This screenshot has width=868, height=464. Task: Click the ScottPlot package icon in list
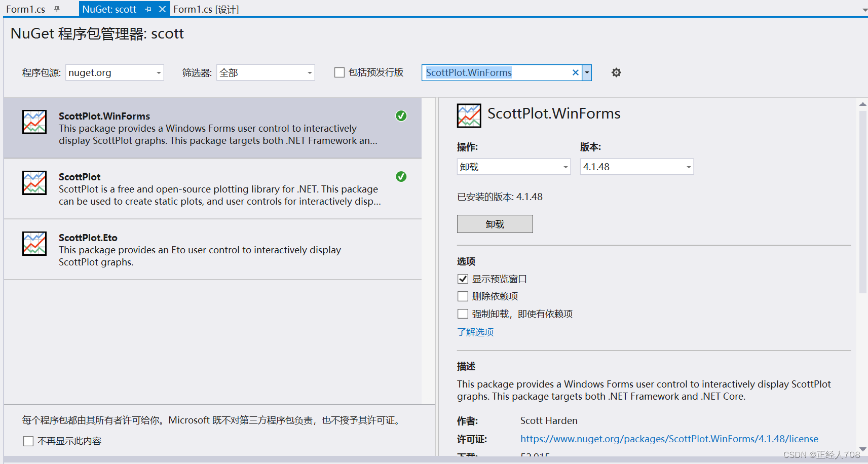(34, 183)
